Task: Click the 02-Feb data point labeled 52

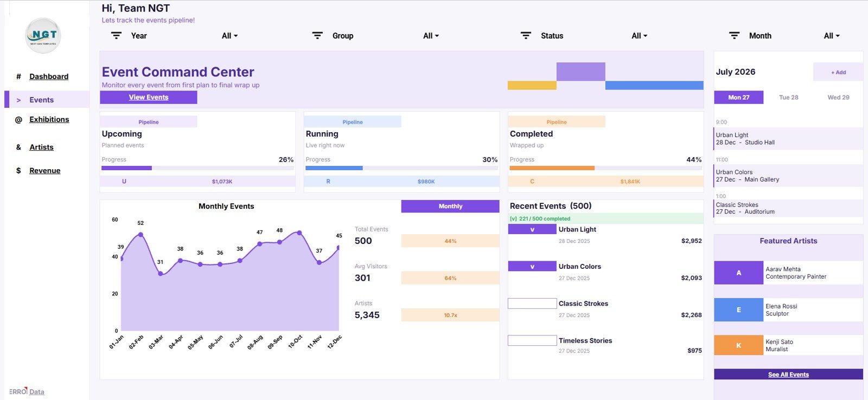Action: pyautogui.click(x=141, y=235)
